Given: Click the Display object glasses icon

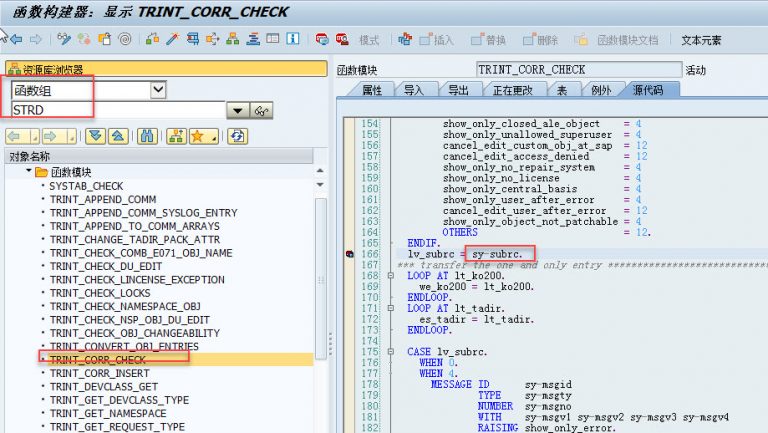Looking at the screenshot, I should pos(263,110).
